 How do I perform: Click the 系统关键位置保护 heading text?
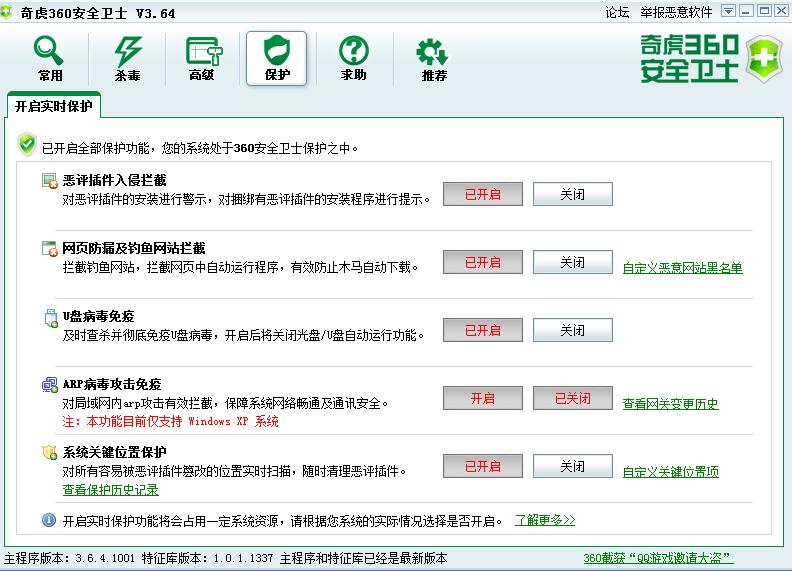point(115,452)
